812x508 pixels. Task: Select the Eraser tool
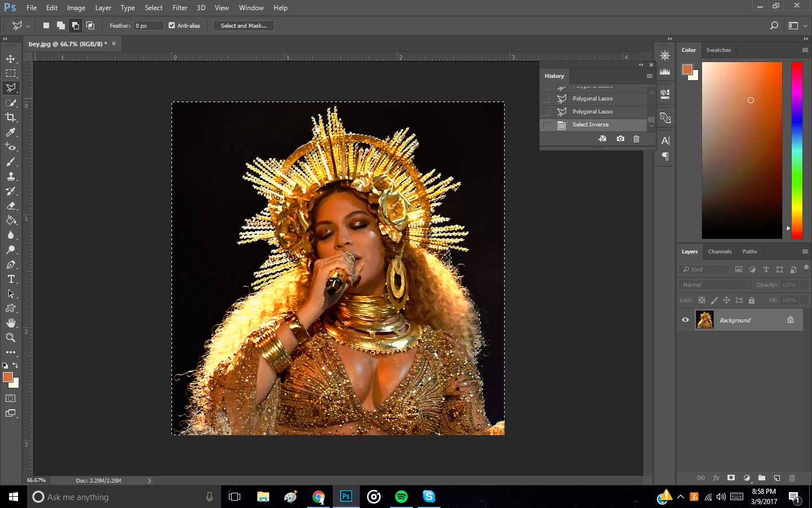[11, 205]
